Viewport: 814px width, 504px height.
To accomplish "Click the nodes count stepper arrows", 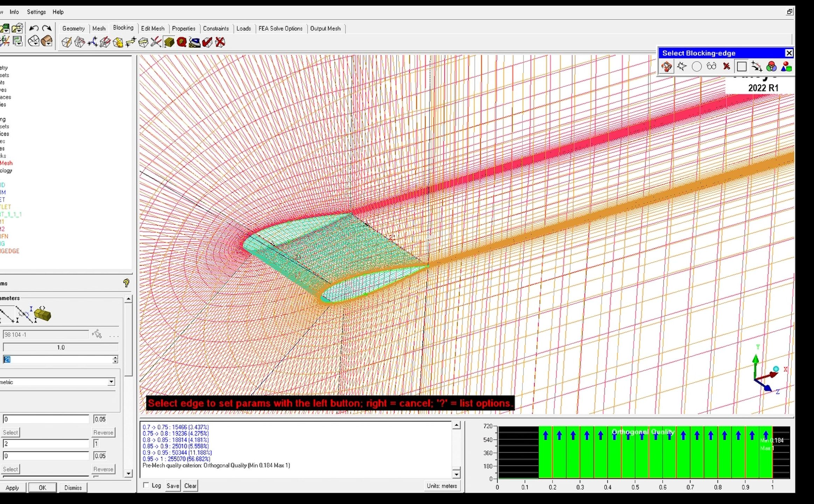I will point(115,359).
